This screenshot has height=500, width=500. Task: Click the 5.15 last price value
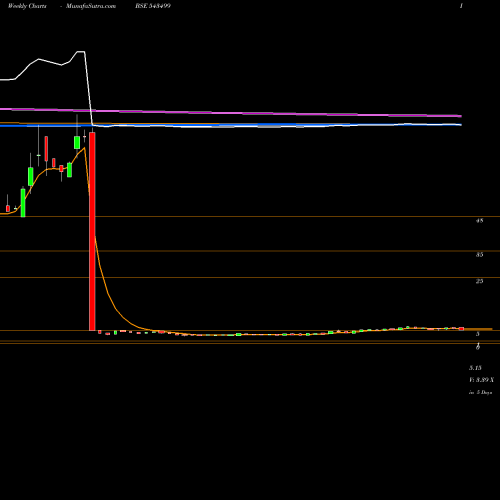coord(475,368)
